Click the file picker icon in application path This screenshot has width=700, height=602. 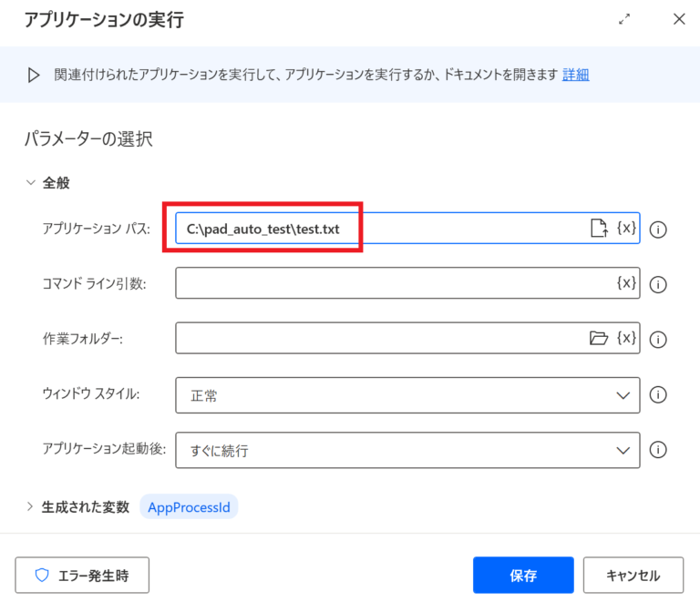[598, 229]
